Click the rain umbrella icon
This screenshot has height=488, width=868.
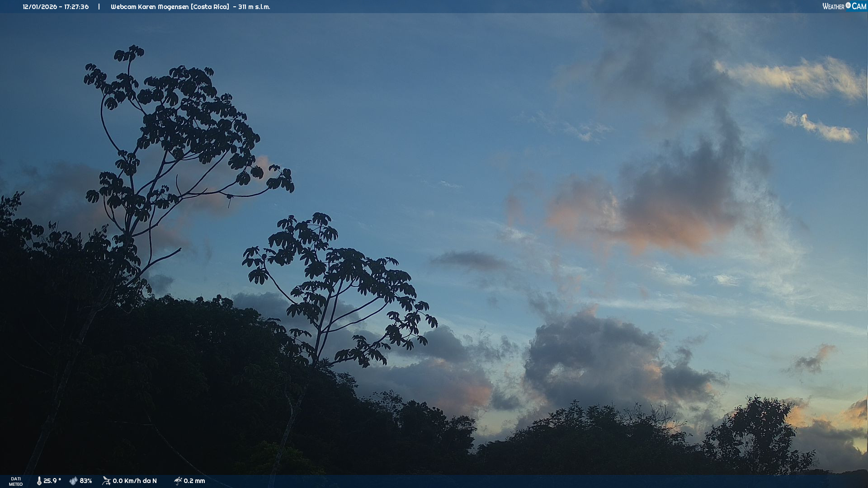click(x=178, y=481)
